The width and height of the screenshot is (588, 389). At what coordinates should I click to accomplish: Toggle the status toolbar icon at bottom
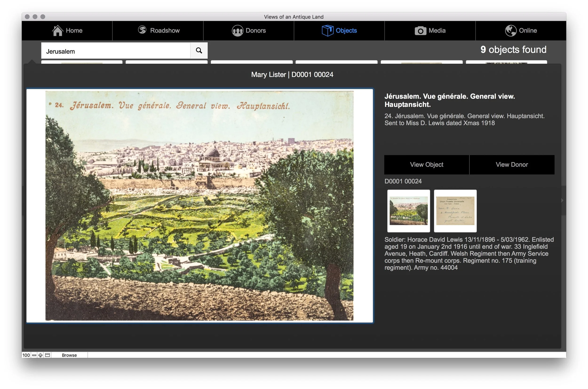pyautogui.click(x=48, y=355)
